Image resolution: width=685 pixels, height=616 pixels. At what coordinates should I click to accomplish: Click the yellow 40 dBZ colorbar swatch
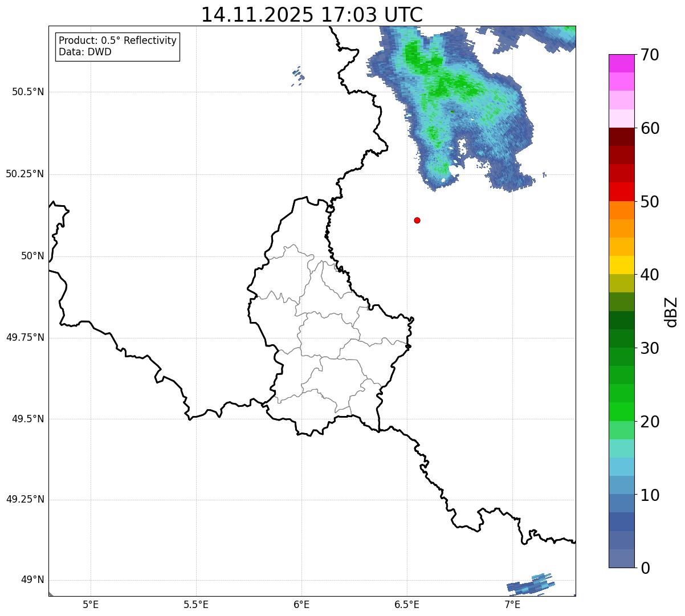(x=622, y=265)
